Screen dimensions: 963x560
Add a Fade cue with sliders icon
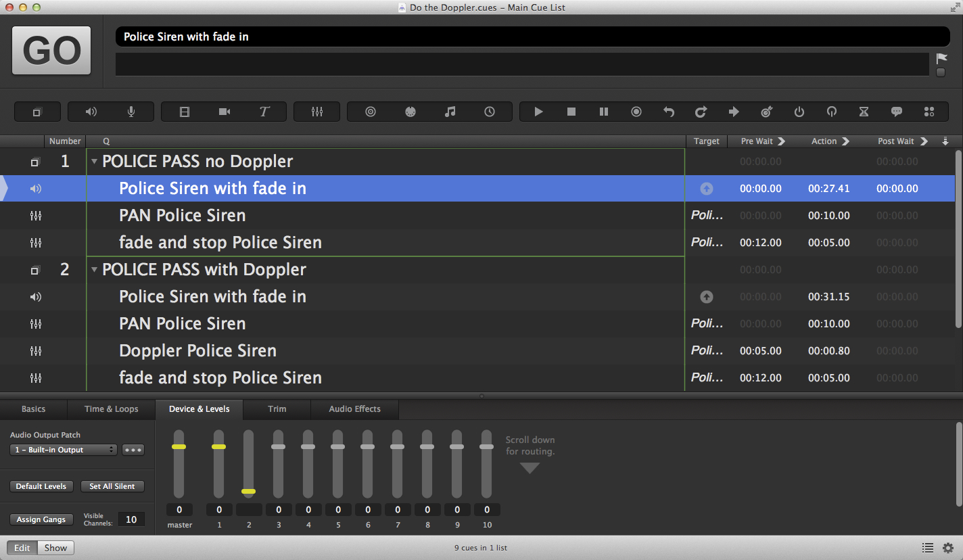pyautogui.click(x=317, y=112)
